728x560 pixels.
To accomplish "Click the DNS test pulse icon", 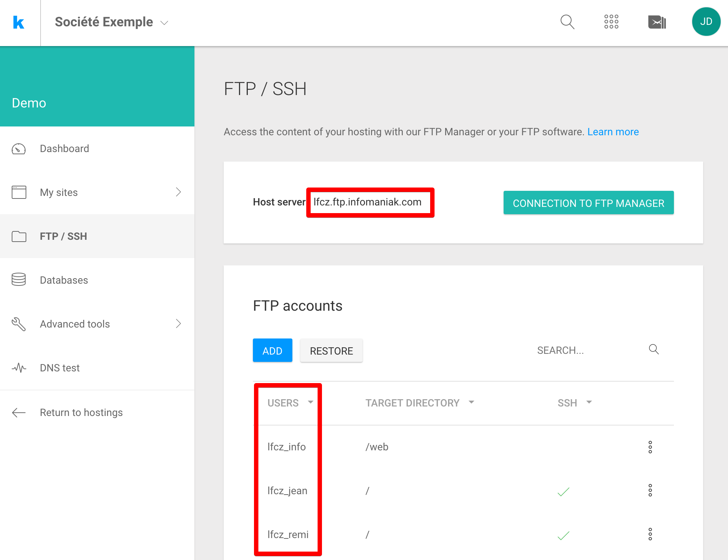I will (19, 368).
